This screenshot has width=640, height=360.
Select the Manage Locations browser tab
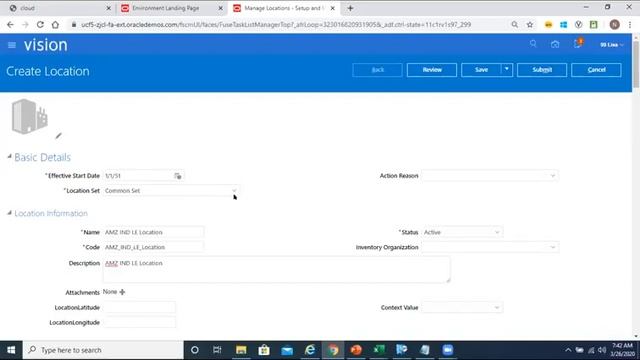click(284, 8)
